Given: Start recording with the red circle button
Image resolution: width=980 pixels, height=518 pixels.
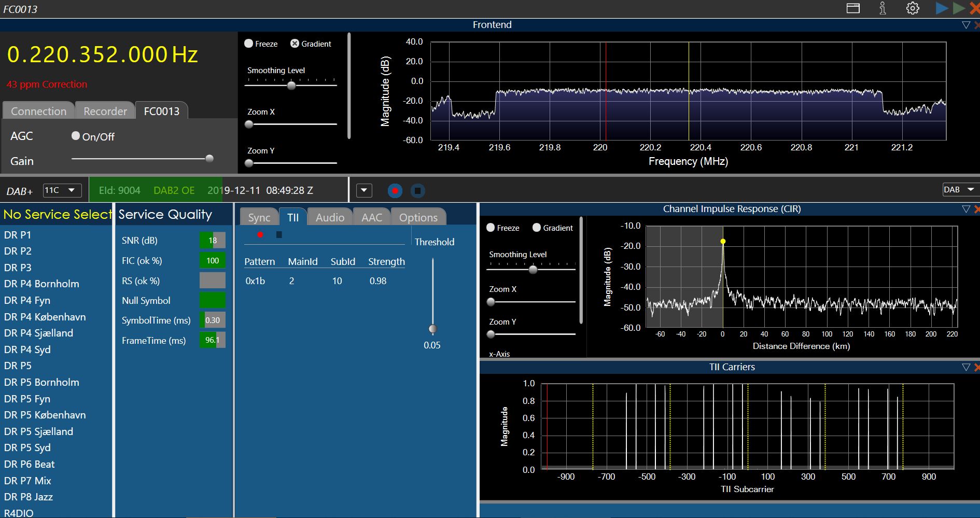Looking at the screenshot, I should pyautogui.click(x=395, y=191).
